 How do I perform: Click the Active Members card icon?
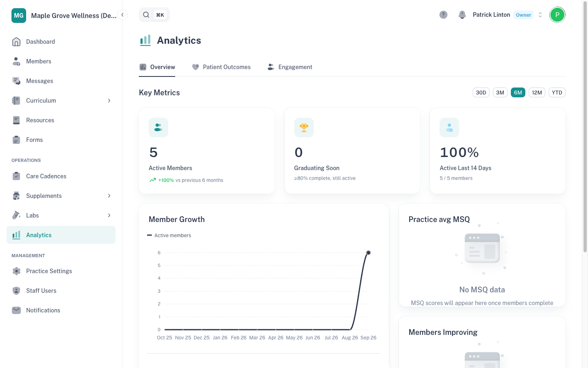point(158,128)
